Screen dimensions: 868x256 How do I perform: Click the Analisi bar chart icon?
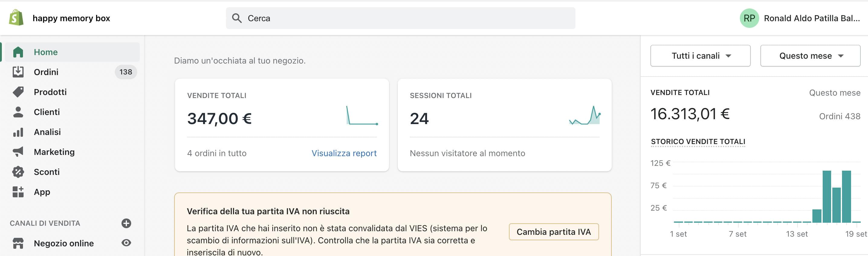[x=18, y=132]
